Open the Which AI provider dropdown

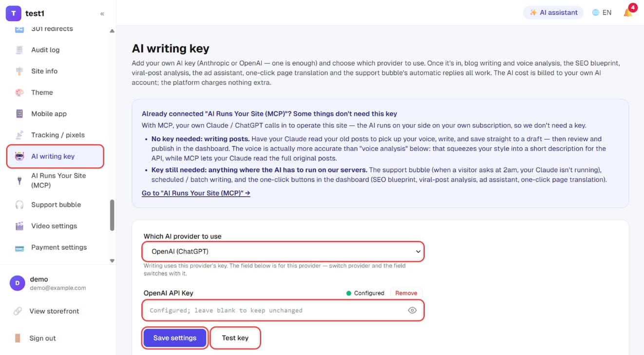(x=283, y=252)
